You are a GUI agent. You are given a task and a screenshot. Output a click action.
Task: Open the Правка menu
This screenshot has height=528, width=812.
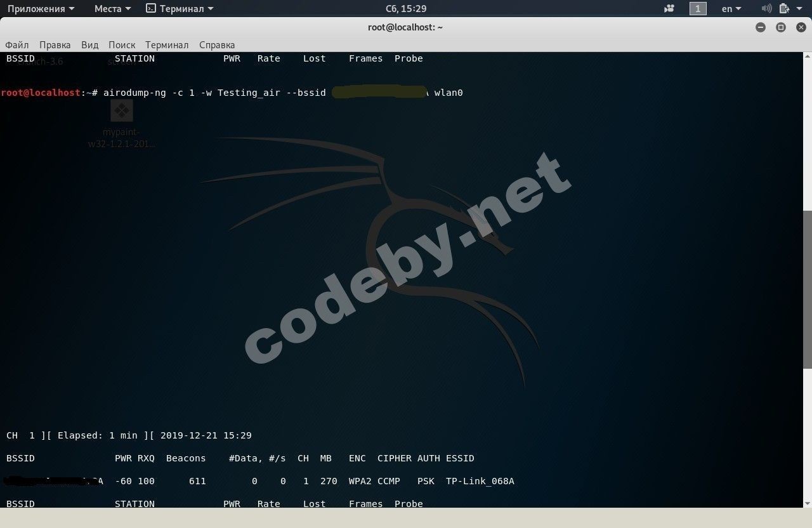[55, 45]
